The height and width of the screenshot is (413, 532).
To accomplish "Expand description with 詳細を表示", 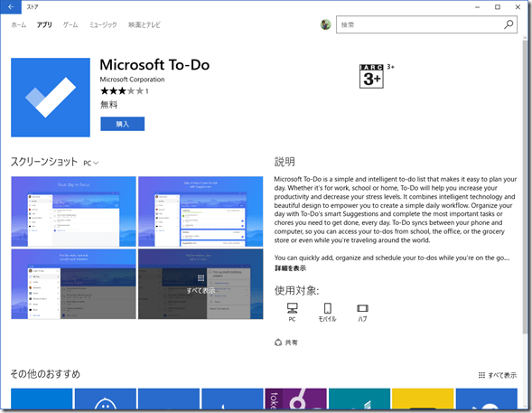I will point(290,268).
